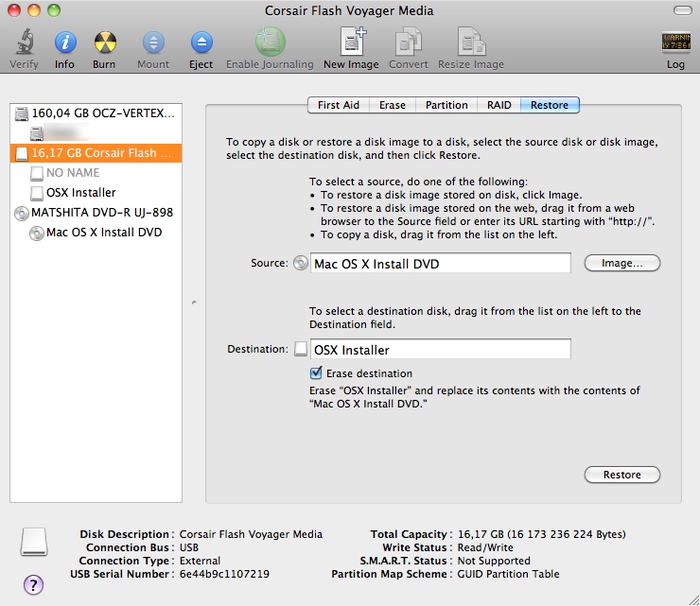Click the Total Capacity value 16,17 GB
700x606 pixels.
point(541,534)
